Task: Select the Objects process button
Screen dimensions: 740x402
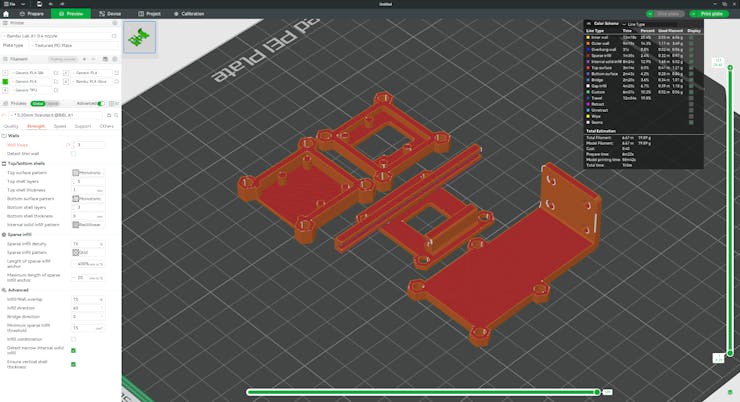Action: tap(53, 103)
